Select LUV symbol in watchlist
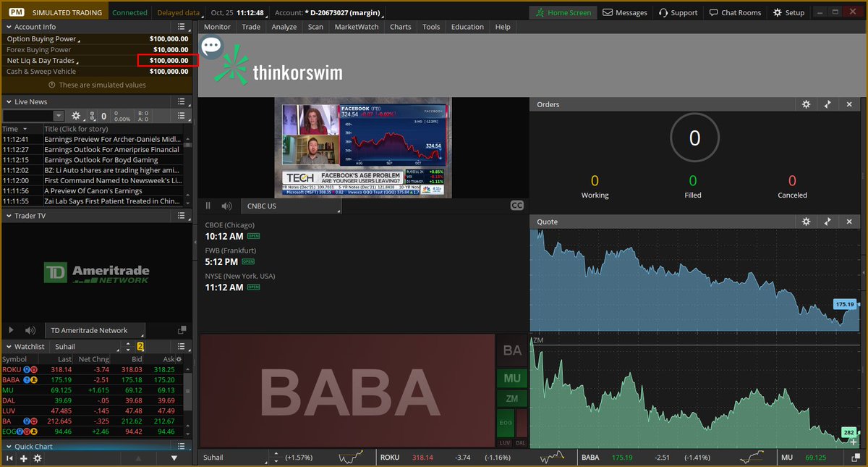 coord(9,411)
